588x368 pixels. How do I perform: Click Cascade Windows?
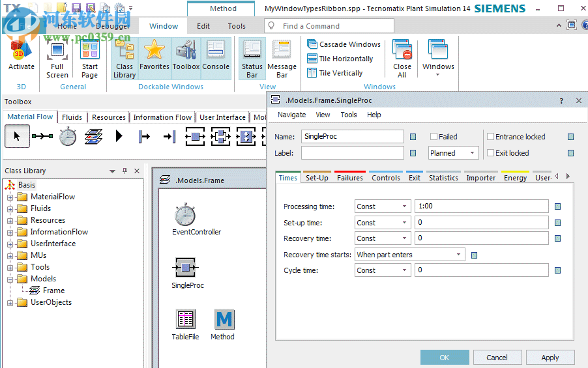(x=344, y=44)
